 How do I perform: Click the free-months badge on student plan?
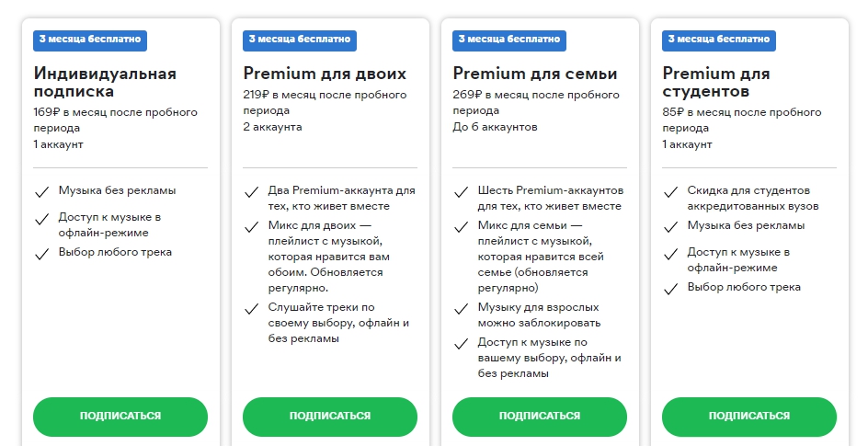point(719,40)
